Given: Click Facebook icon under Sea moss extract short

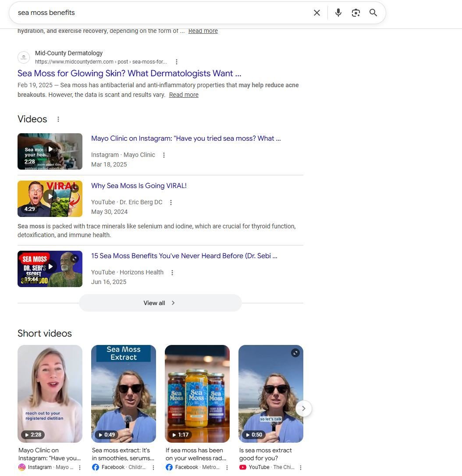Looking at the screenshot, I should (95, 468).
